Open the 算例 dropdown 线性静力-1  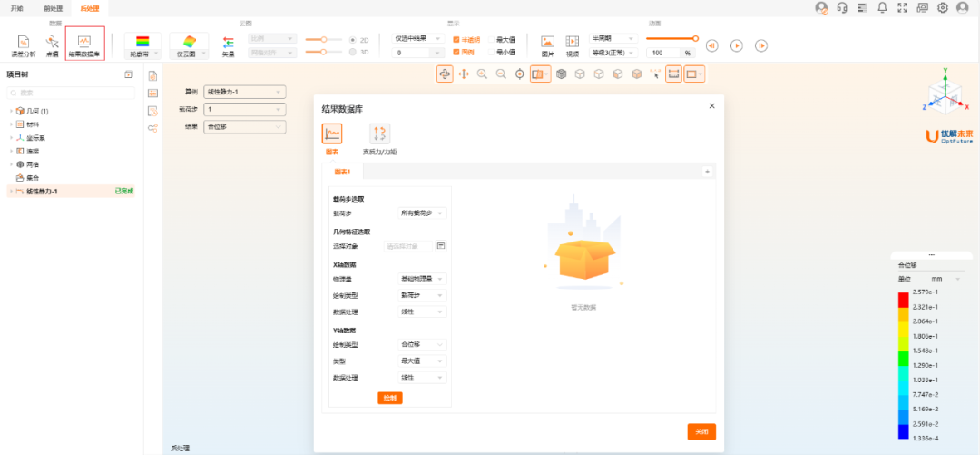click(244, 92)
